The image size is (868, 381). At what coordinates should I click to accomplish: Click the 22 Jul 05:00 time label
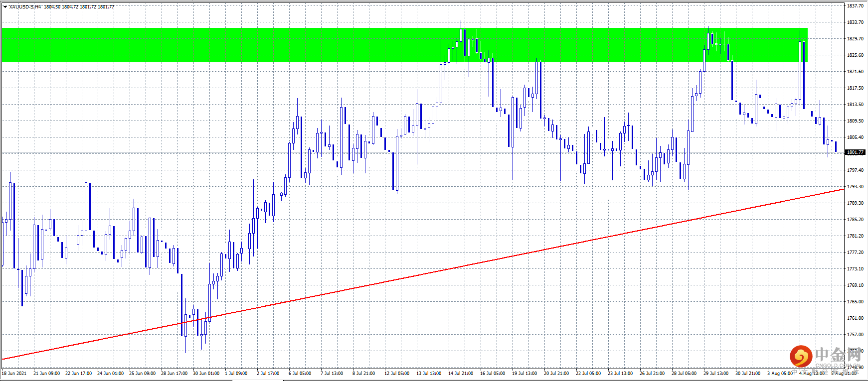click(x=588, y=374)
